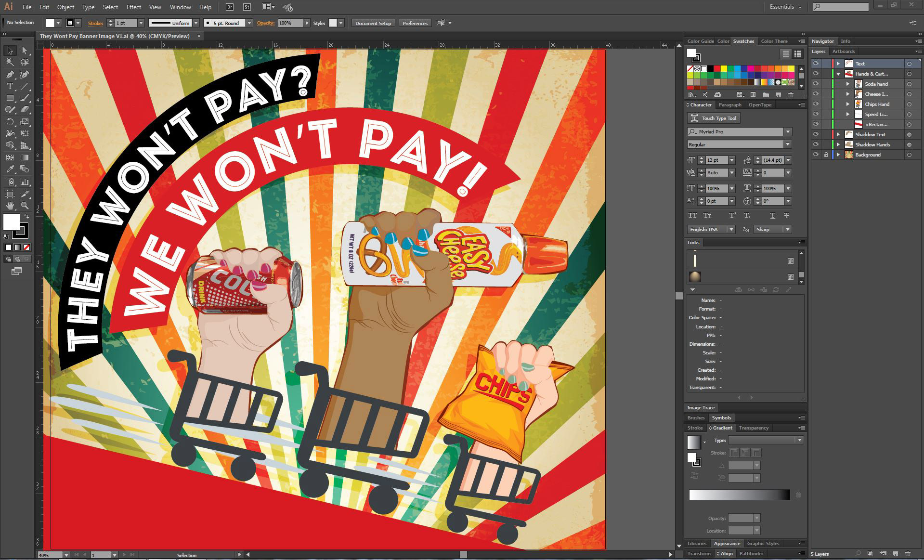The image size is (924, 560).
Task: Delete selection using Layers panel trash icon
Action: 908,554
